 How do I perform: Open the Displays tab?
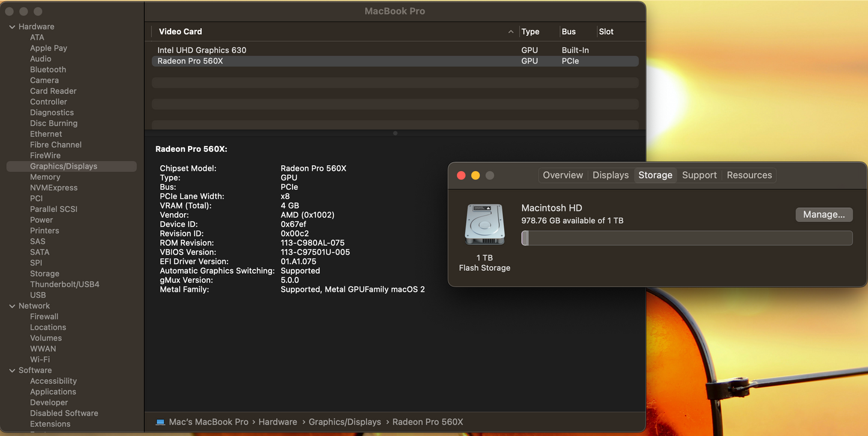pyautogui.click(x=610, y=175)
